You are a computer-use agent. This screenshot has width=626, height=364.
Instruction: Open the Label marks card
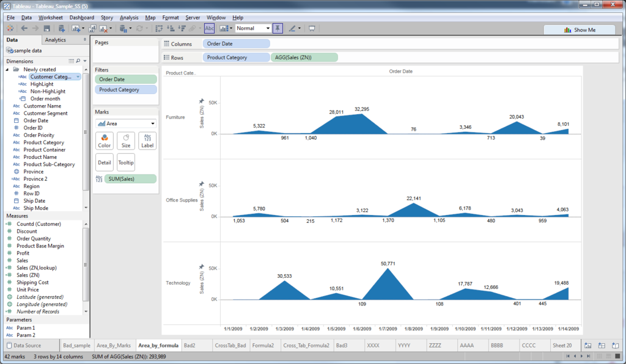tap(147, 140)
